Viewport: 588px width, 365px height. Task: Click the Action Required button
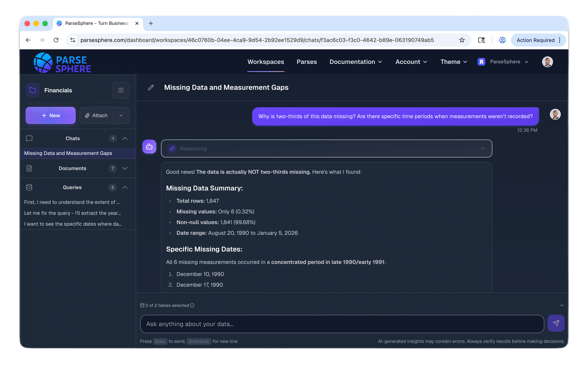coord(536,40)
